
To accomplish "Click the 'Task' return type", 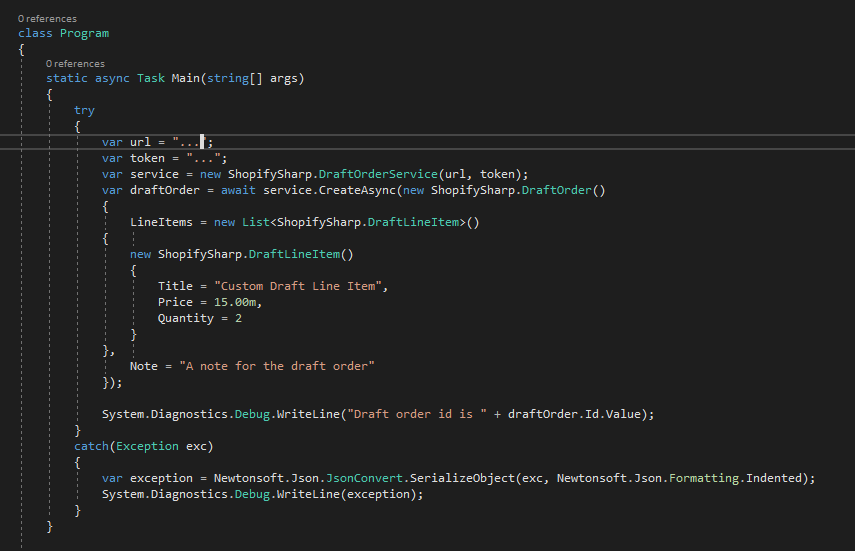I will point(151,78).
